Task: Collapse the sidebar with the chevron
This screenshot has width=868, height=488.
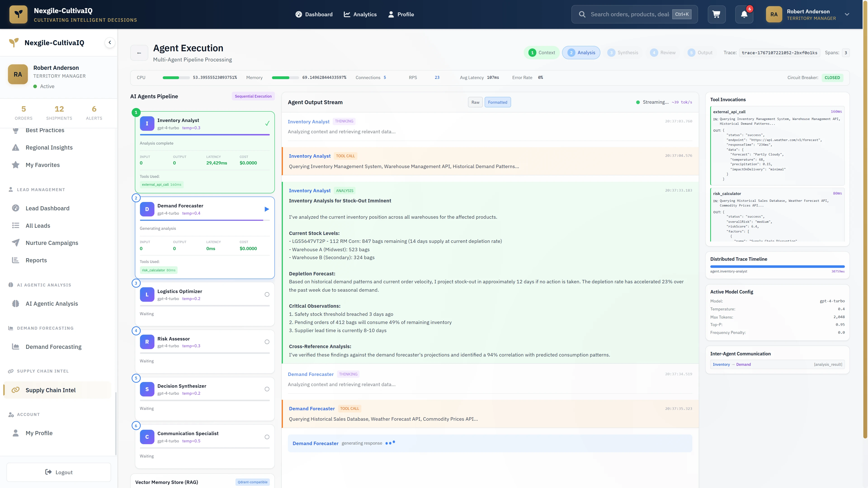Action: point(109,42)
